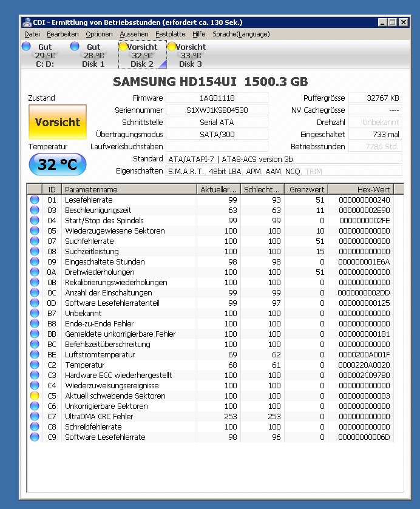Screen dimensions: 420x509
Task: Click the Betriebsstunden field 7786 Std.
Action: (x=375, y=146)
